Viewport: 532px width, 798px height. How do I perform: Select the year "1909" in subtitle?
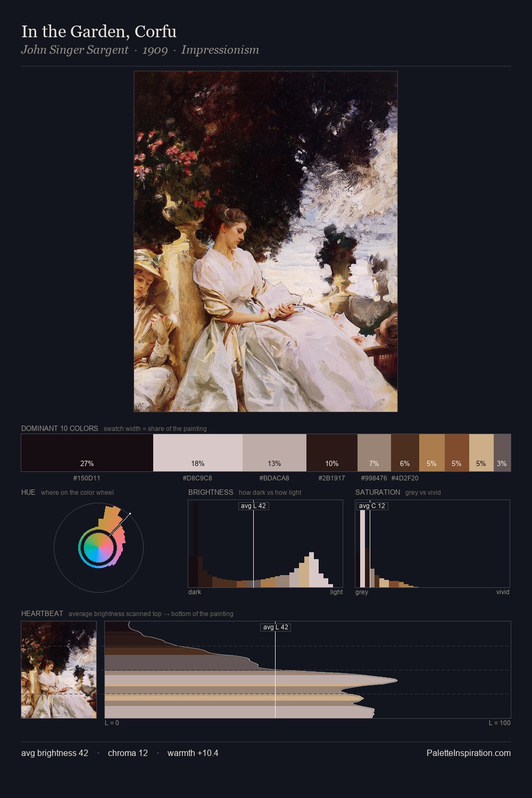pos(155,50)
